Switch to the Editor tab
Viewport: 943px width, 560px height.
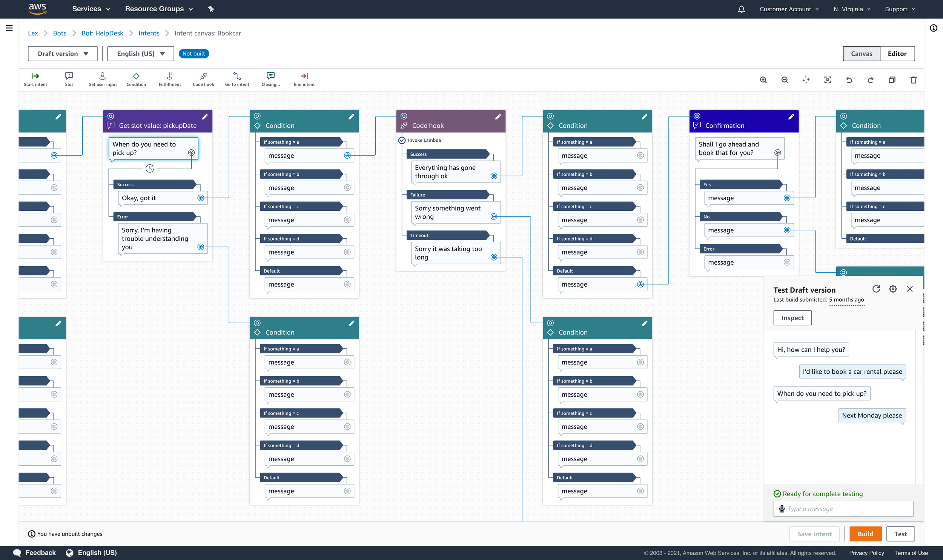[x=897, y=54]
